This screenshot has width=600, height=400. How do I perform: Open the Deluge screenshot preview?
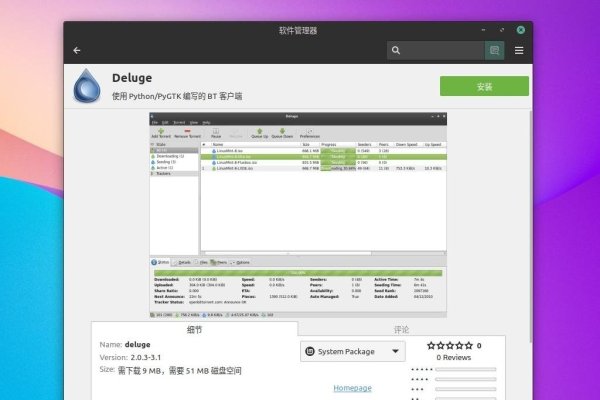click(298, 215)
